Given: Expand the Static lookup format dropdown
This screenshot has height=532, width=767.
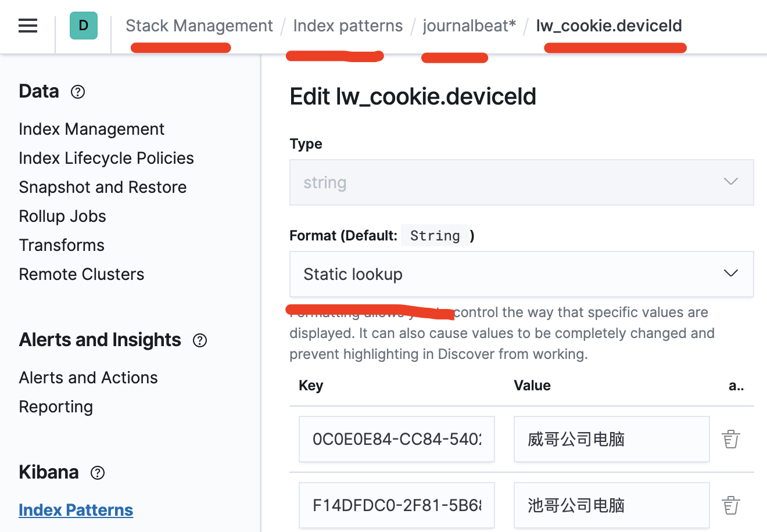Looking at the screenshot, I should (x=522, y=274).
